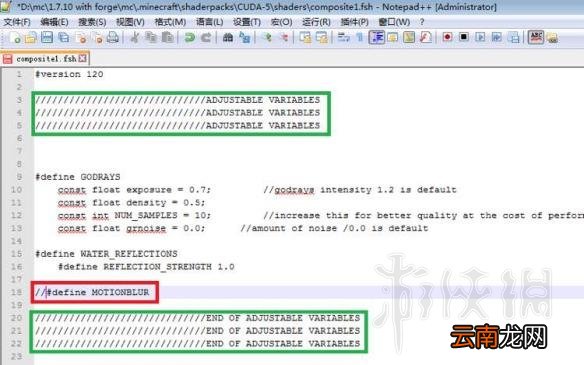Open the 设置(T) menu

247,22
